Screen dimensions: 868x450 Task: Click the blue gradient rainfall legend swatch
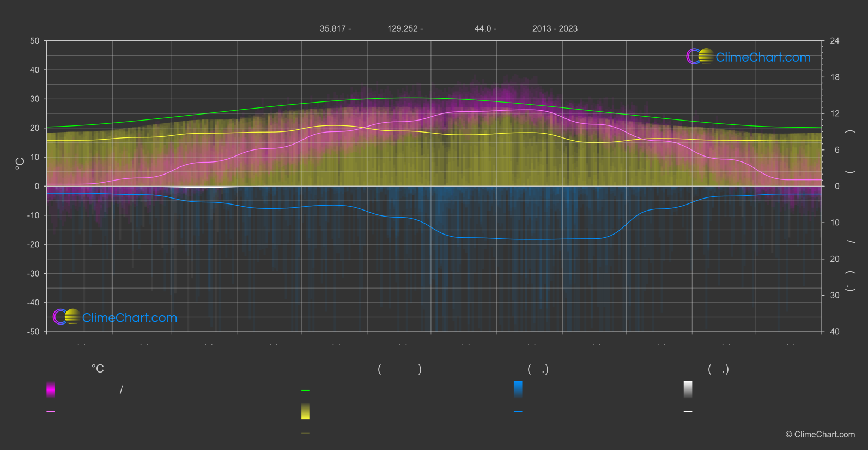pyautogui.click(x=518, y=389)
